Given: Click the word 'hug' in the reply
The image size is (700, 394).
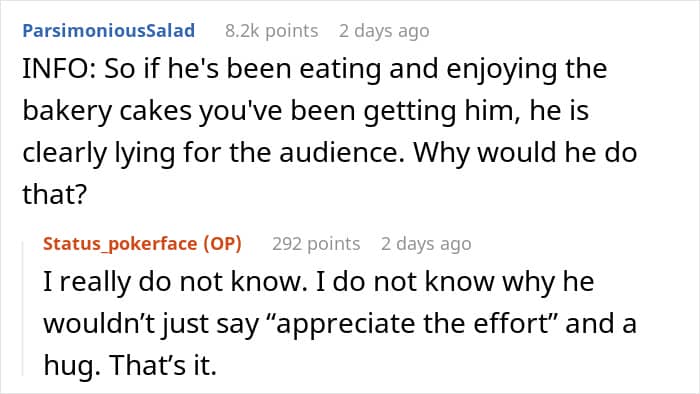Looking at the screenshot, I should (x=68, y=365).
